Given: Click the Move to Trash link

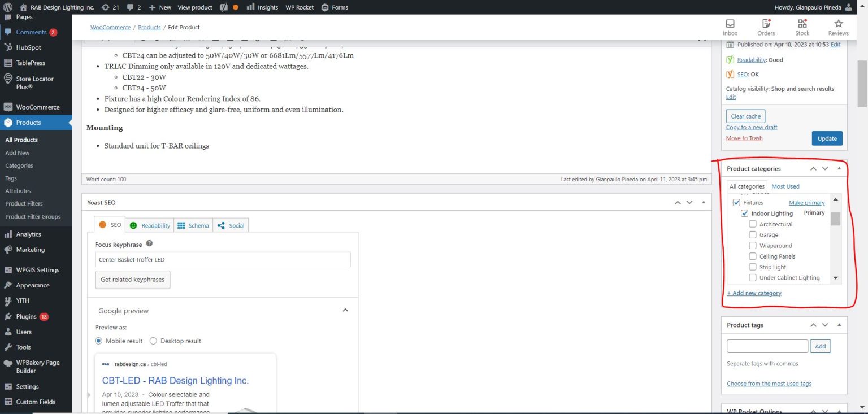Looking at the screenshot, I should tap(744, 138).
